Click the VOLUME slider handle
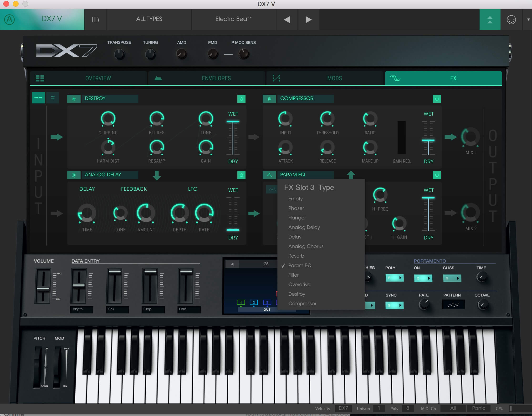This screenshot has width=532, height=416. [43, 289]
